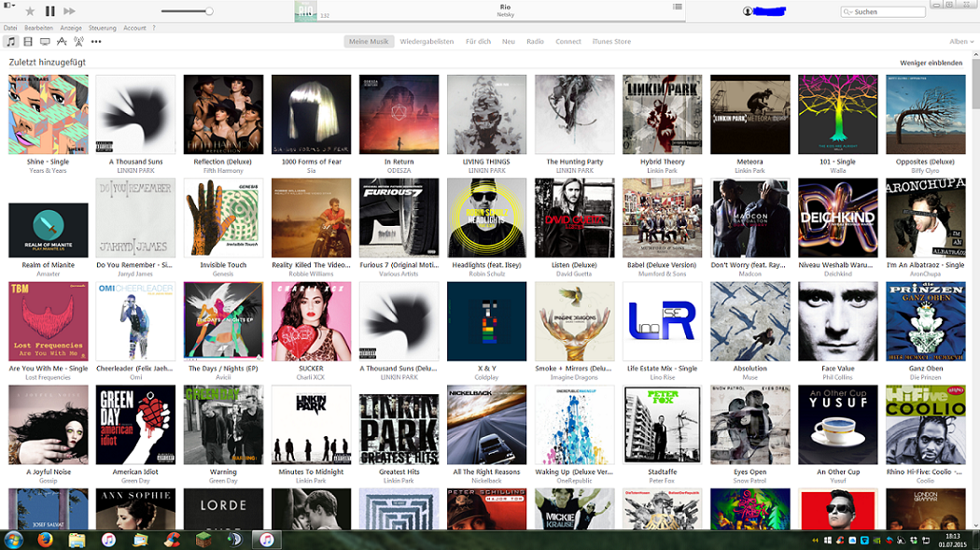Image resolution: width=980 pixels, height=550 pixels.
Task: Open the Up Next list icon
Action: tap(677, 7)
